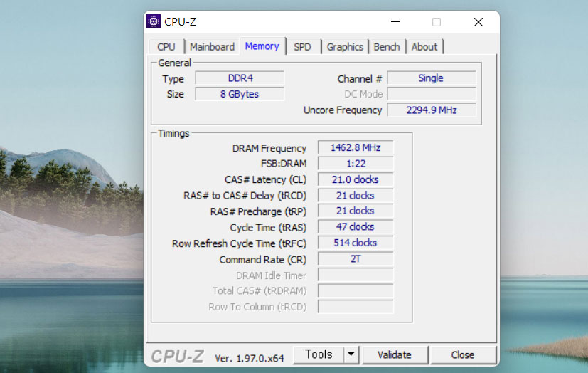This screenshot has width=588, height=373.
Task: Expand the Tools dropdown arrow
Action: pos(351,354)
